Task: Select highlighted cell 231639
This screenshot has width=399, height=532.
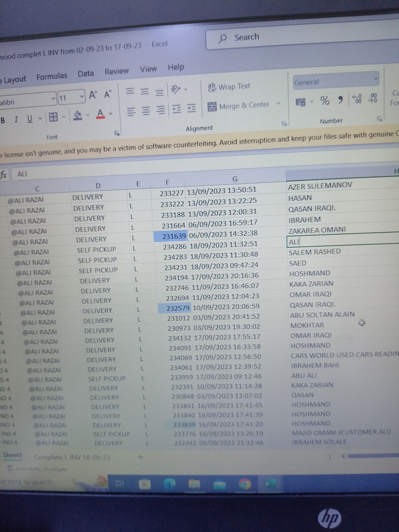Action: click(x=170, y=236)
